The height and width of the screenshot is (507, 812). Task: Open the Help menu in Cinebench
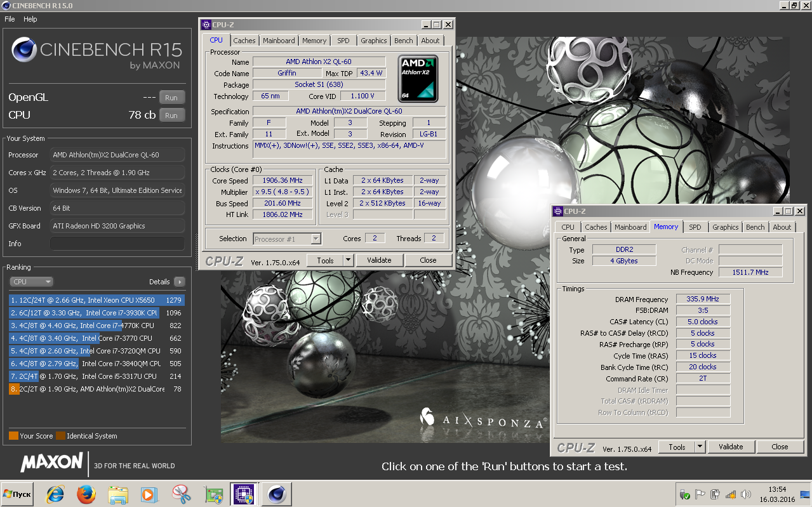coord(30,19)
